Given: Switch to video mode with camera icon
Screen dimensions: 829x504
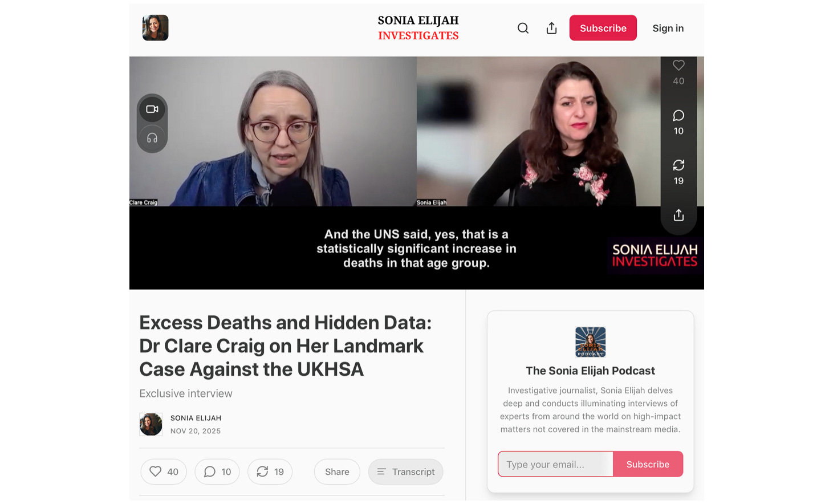Looking at the screenshot, I should [152, 109].
